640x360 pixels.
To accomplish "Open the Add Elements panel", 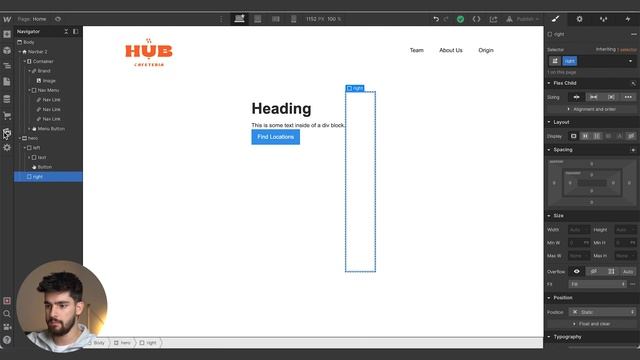I will (x=7, y=34).
